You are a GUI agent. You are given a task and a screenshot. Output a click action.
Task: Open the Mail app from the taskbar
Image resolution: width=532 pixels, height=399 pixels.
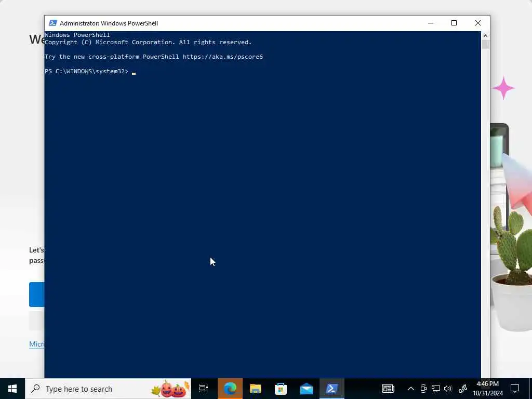(x=307, y=389)
